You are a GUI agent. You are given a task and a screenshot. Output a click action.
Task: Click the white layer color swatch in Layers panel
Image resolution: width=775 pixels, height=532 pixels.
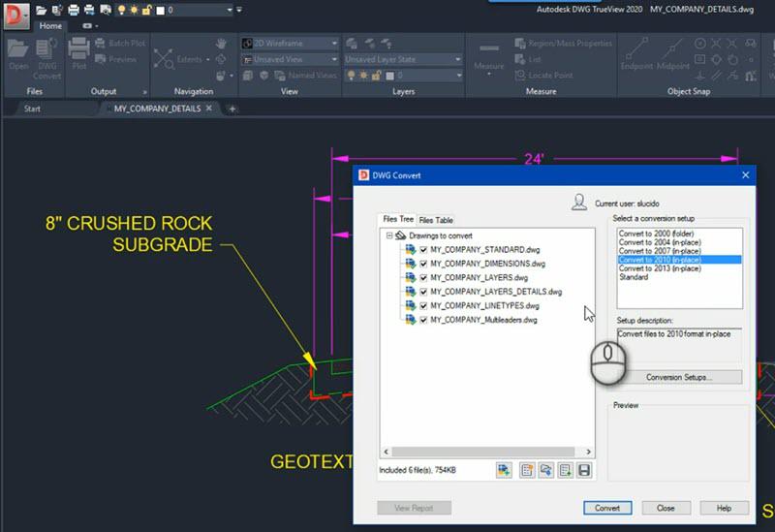coord(390,76)
